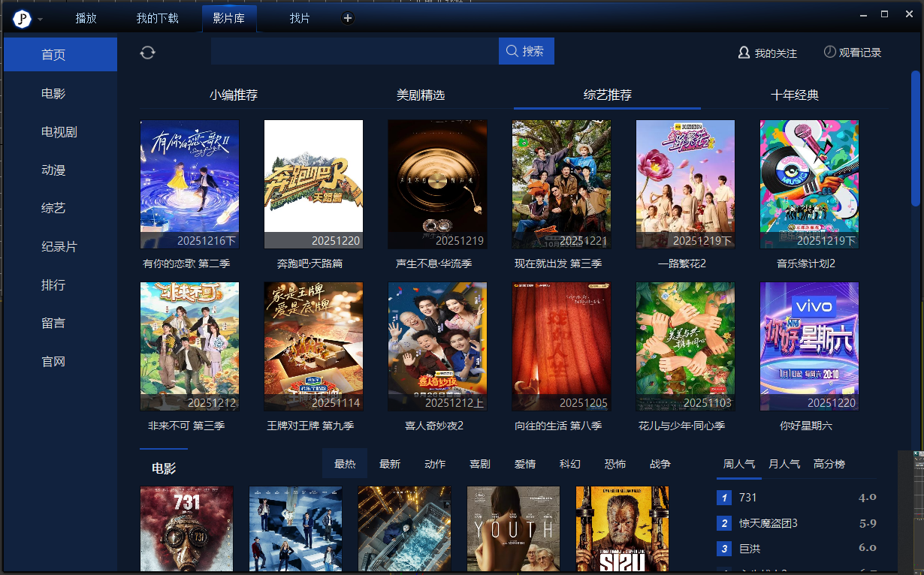Click the plus icon to add a tab
924x575 pixels.
[347, 18]
